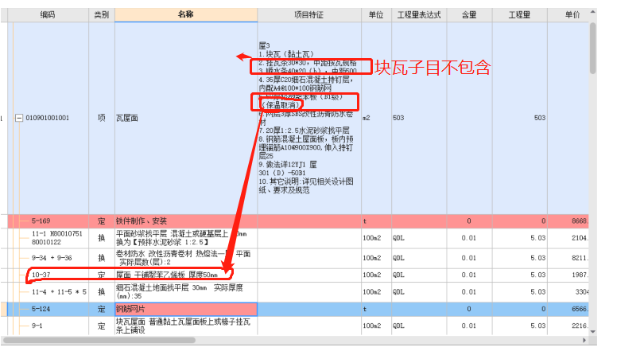
Task: Click QDL expression in row 10-37
Action: (x=419, y=275)
